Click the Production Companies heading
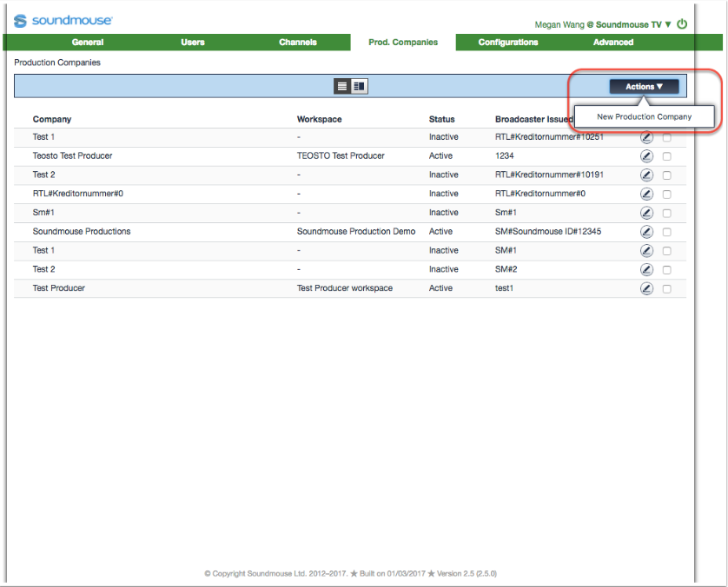 tap(57, 63)
